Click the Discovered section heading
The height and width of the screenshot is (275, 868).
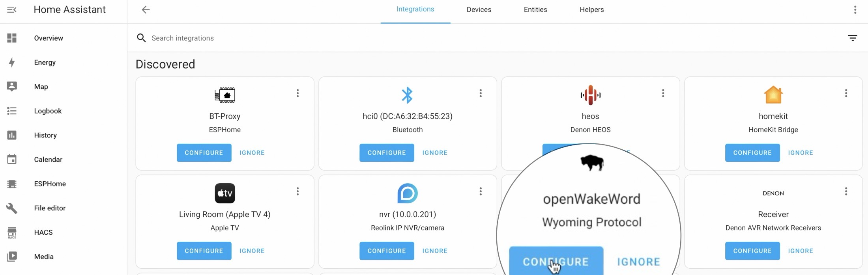[165, 64]
